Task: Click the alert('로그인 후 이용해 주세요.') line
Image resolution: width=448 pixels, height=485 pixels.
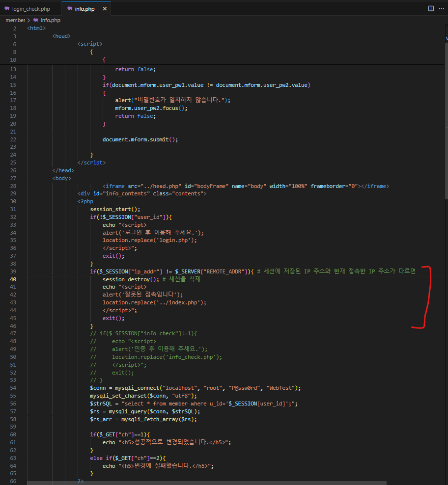Action: [153, 233]
